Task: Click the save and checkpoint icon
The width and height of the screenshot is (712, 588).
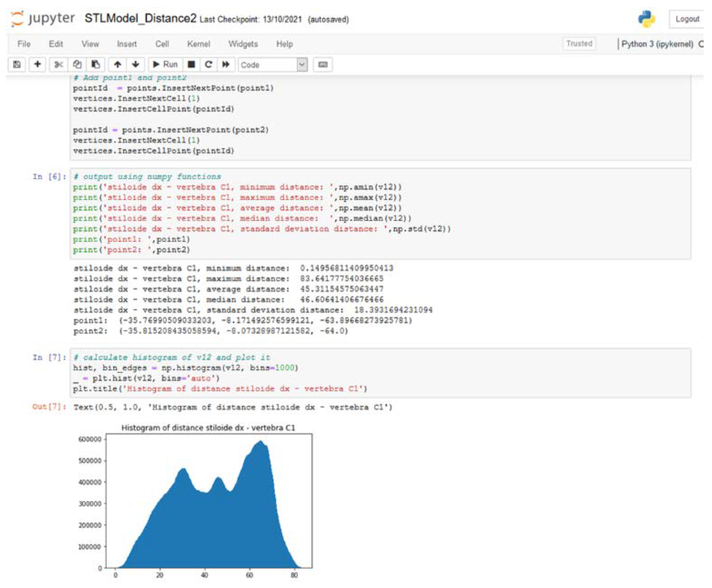Action: 17,64
